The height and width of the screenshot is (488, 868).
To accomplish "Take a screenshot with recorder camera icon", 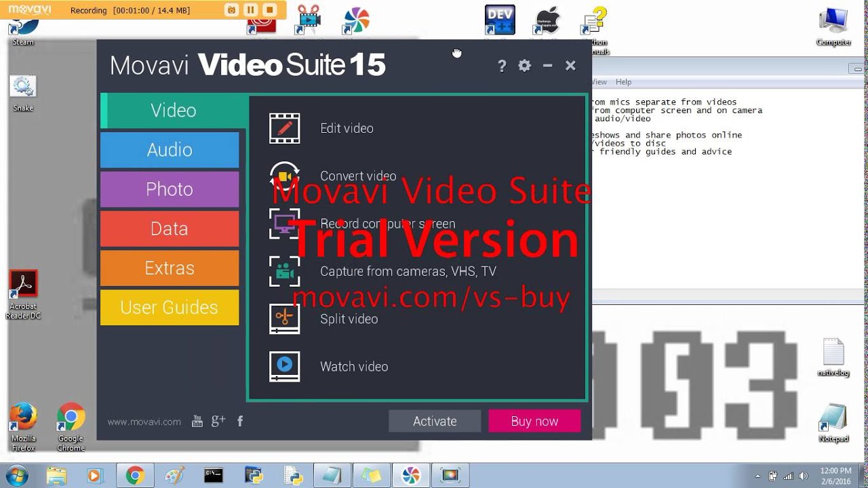I will (x=231, y=10).
